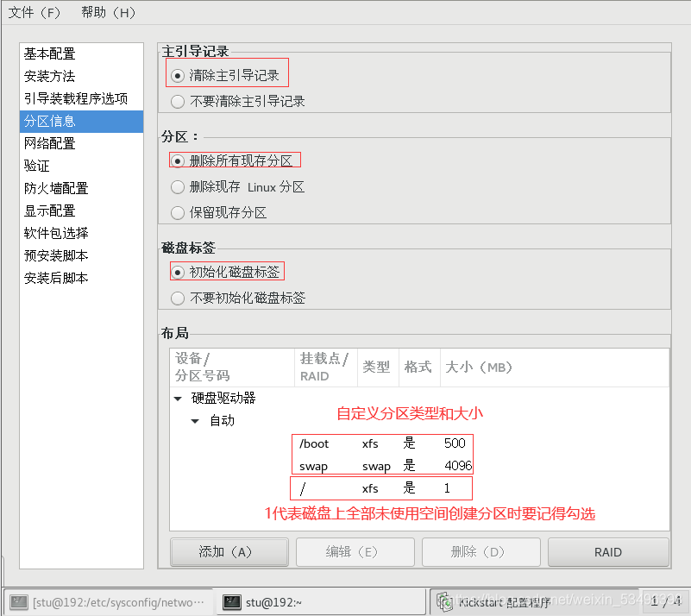Click the 编辑 (E) button

click(x=355, y=551)
